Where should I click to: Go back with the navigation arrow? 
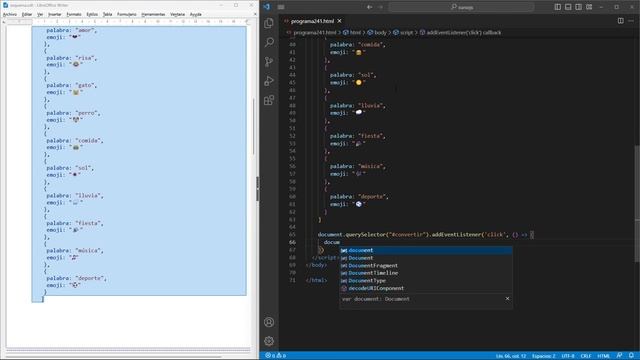point(369,7)
